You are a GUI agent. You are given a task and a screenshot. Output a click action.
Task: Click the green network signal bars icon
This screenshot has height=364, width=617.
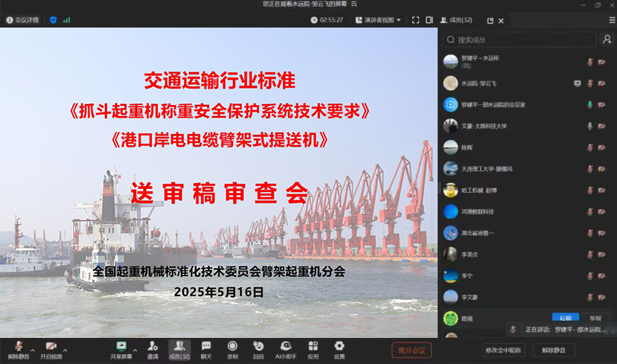[66, 20]
